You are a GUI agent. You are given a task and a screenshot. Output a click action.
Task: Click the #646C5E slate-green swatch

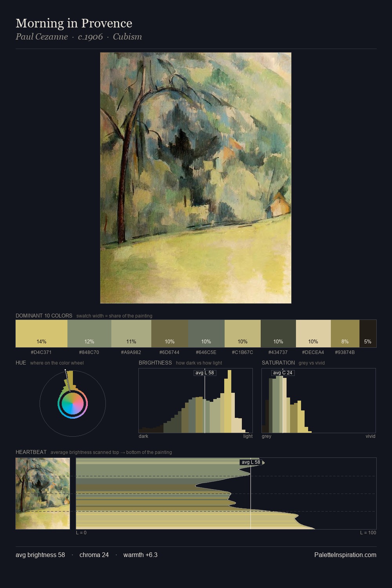point(206,334)
